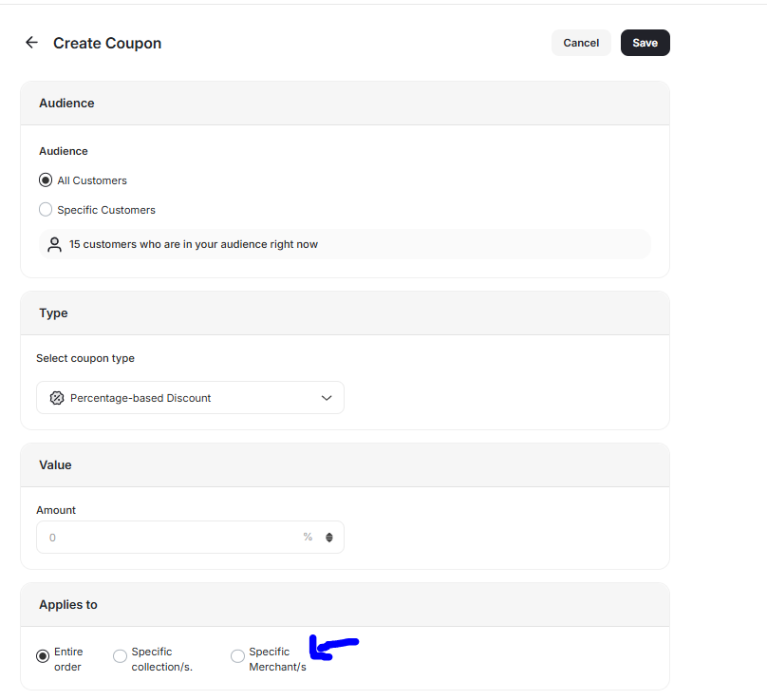This screenshot has height=700, width=767.
Task: Open the Select coupon type dropdown
Action: coord(190,397)
